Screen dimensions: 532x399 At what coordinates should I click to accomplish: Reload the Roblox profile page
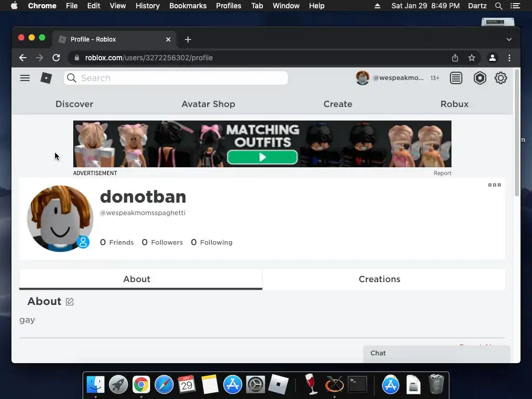pyautogui.click(x=56, y=58)
